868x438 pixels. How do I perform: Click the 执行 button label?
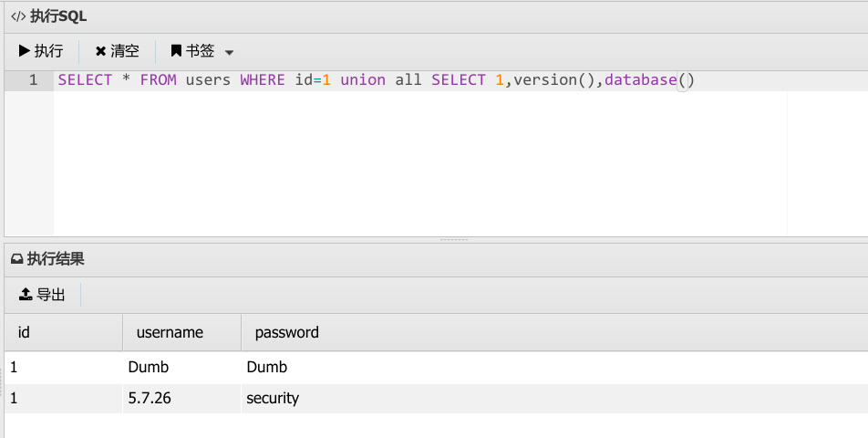tap(48, 51)
